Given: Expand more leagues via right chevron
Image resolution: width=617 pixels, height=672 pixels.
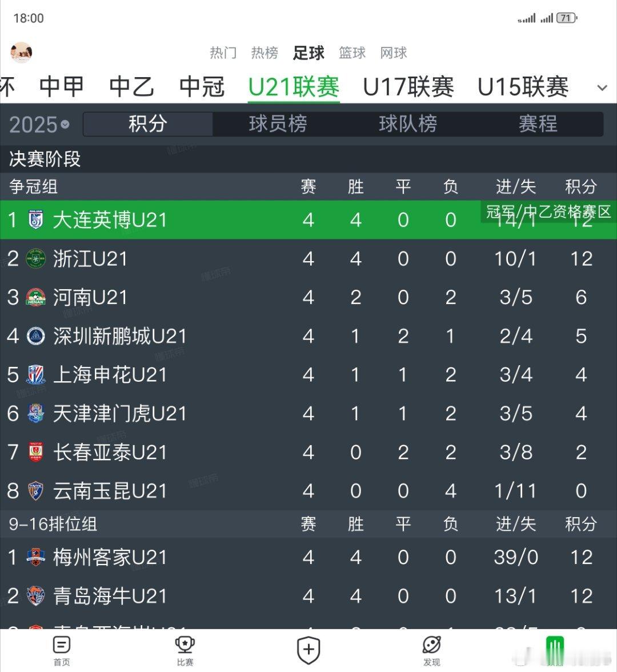Looking at the screenshot, I should click(x=602, y=87).
